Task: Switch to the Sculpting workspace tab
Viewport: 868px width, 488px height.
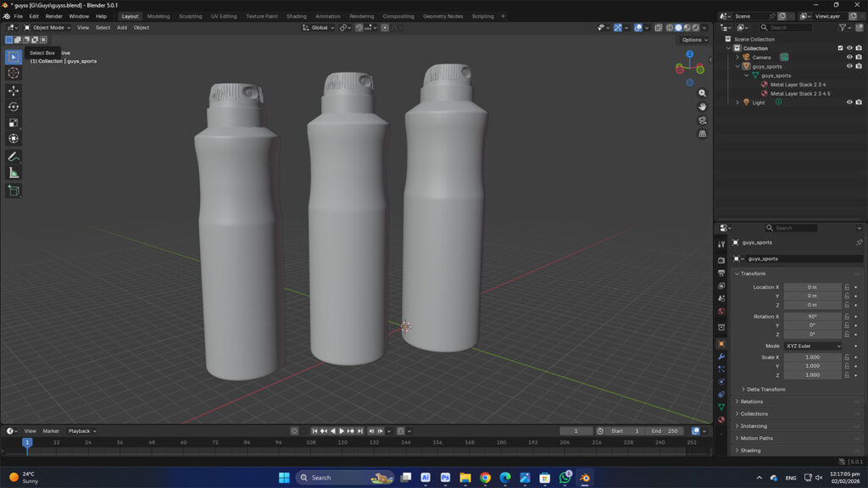Action: click(x=190, y=16)
